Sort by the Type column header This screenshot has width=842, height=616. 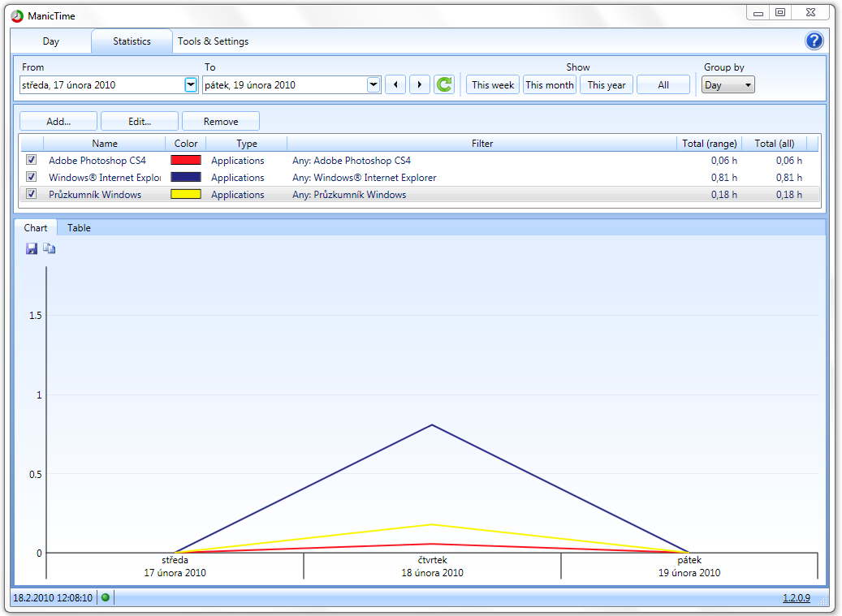click(247, 144)
